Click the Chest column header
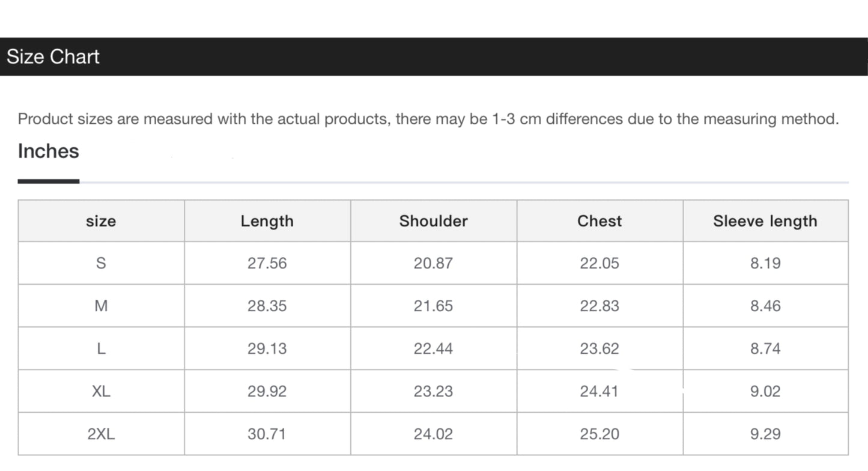 599,221
